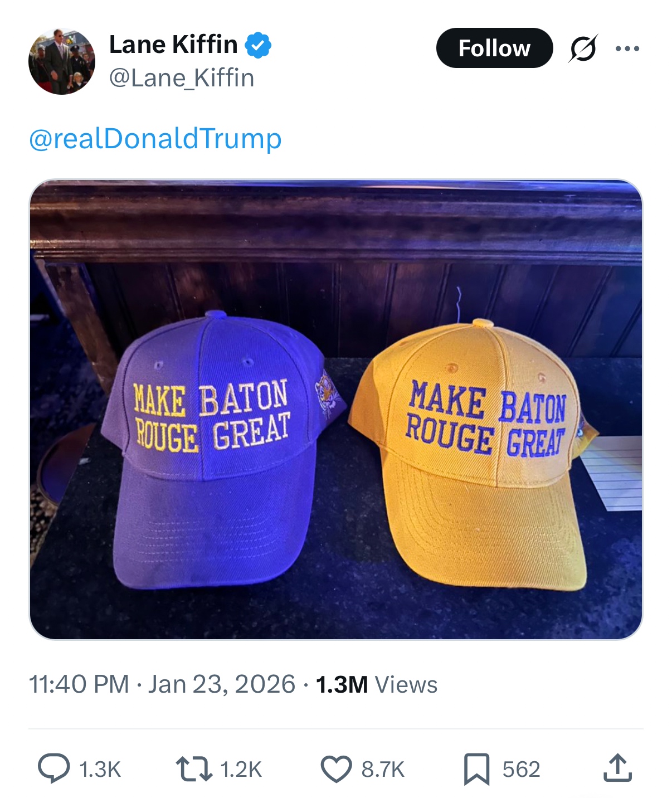Click the Lane Kiffin display name

click(173, 45)
